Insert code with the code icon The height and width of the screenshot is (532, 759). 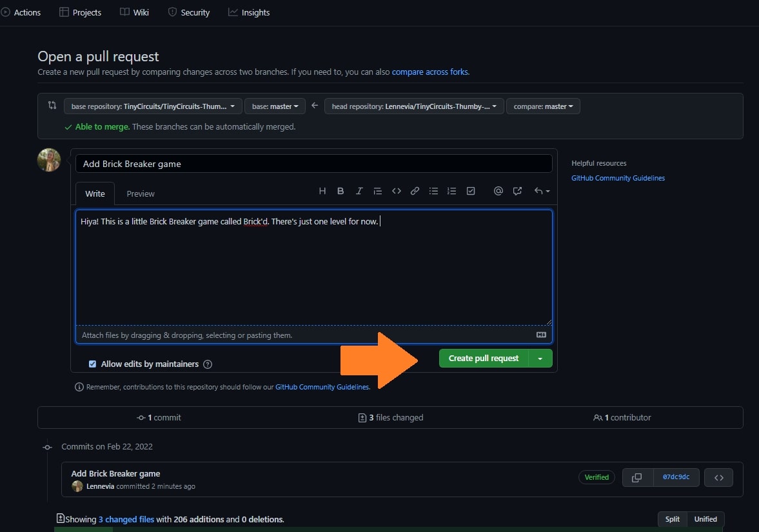[x=397, y=191]
